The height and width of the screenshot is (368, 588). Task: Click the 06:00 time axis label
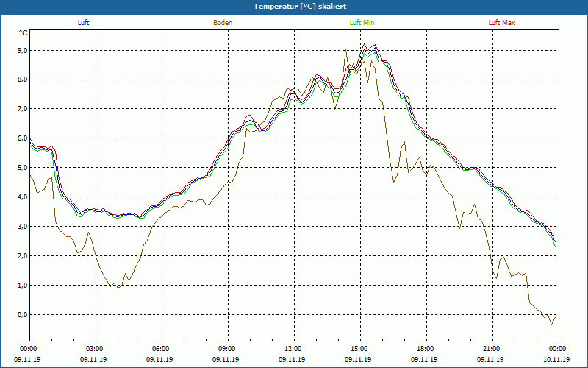click(x=161, y=349)
